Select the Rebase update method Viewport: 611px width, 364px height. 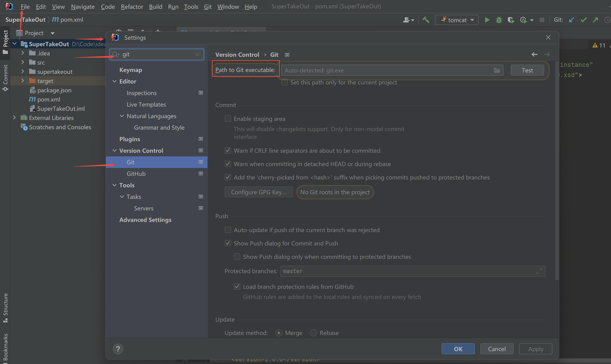point(313,333)
